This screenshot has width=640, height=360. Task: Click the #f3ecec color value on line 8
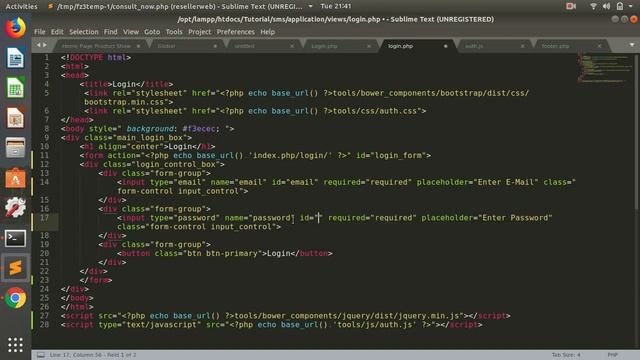198,129
